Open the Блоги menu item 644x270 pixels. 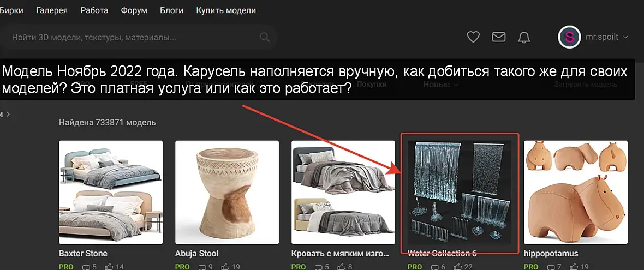coord(172,11)
